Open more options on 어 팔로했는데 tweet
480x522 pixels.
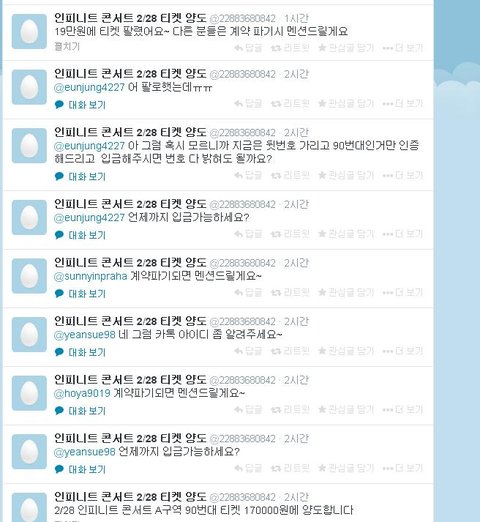click(402, 104)
